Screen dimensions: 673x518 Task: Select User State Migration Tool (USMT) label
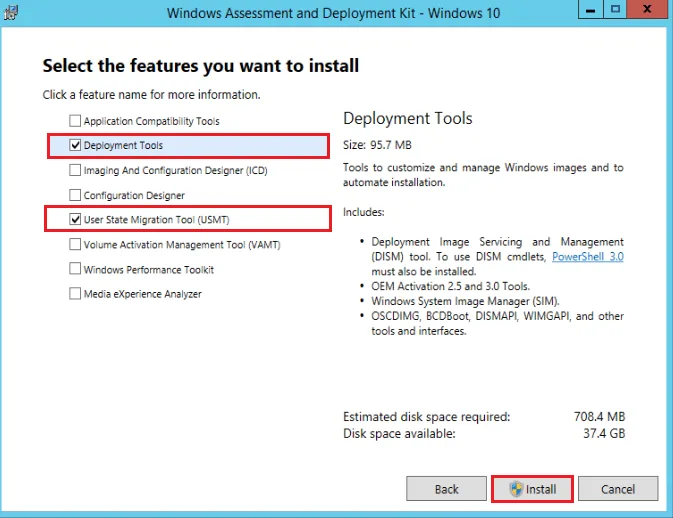157,220
